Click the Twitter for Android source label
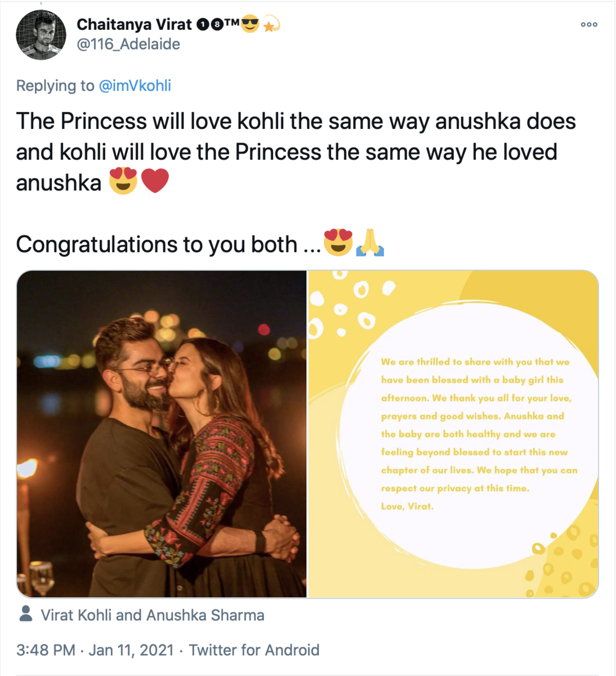 254,650
